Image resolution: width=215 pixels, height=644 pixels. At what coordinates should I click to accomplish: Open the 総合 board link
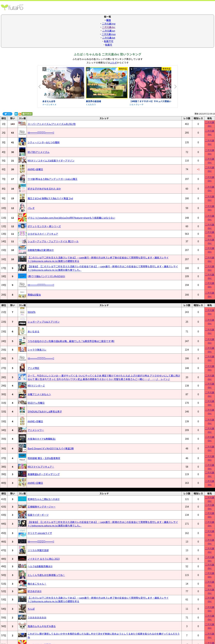pos(109,20)
